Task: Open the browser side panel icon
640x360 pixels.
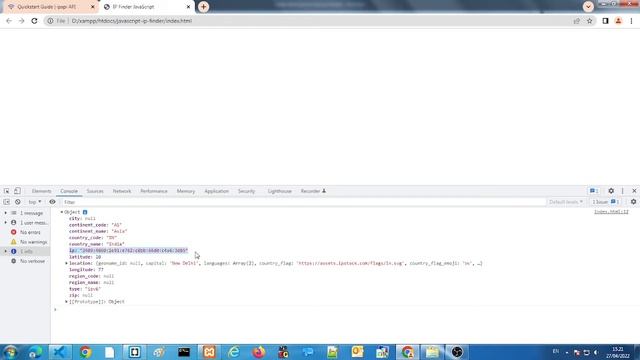Action: [605, 21]
